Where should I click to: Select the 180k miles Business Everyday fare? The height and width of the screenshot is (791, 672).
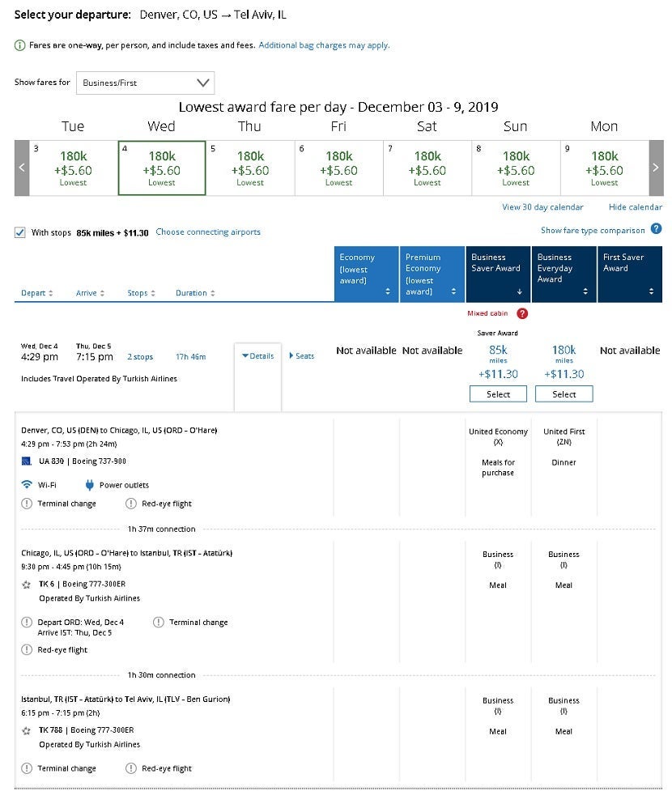click(564, 394)
